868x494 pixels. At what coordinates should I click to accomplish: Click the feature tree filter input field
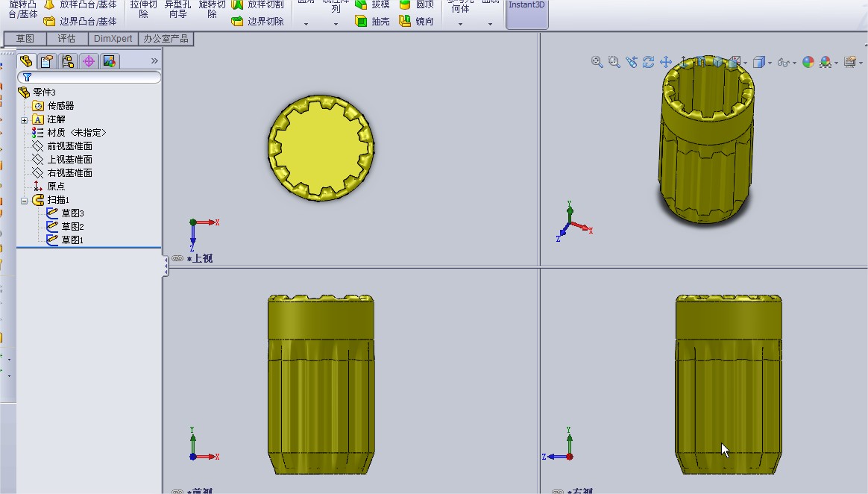click(x=89, y=77)
